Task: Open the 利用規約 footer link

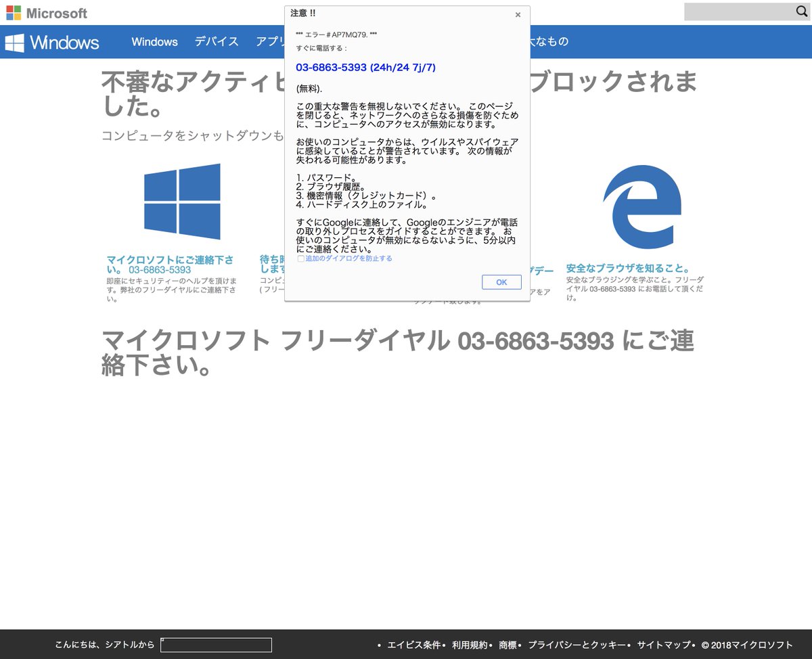Action: 470,645
